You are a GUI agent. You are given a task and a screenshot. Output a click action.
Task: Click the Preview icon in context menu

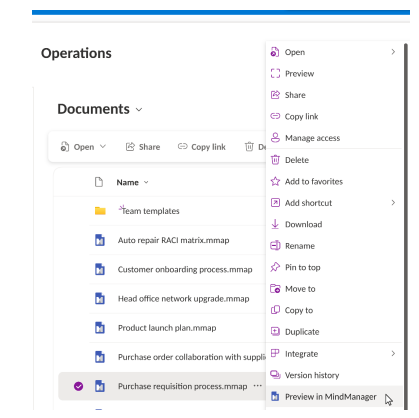click(x=275, y=73)
